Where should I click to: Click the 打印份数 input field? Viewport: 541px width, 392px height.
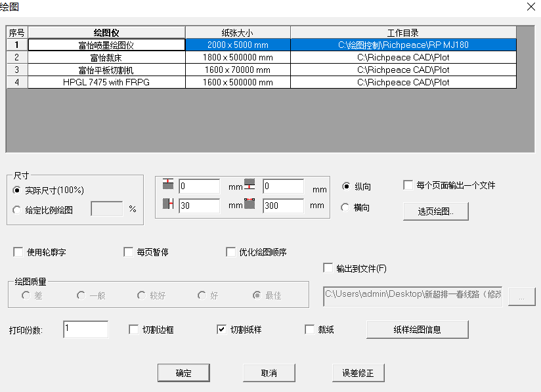(85, 330)
